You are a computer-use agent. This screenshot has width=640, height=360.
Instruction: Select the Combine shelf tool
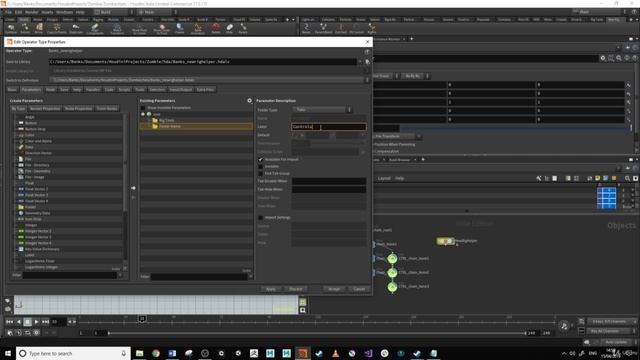pyautogui.click(x=11, y=29)
